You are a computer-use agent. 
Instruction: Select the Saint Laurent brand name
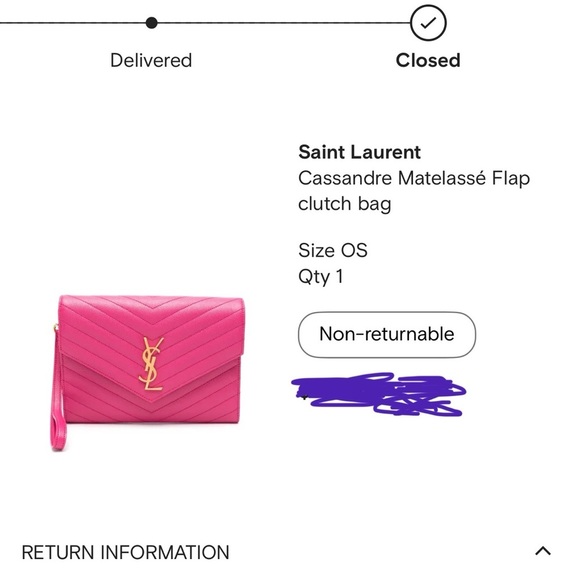pos(360,152)
